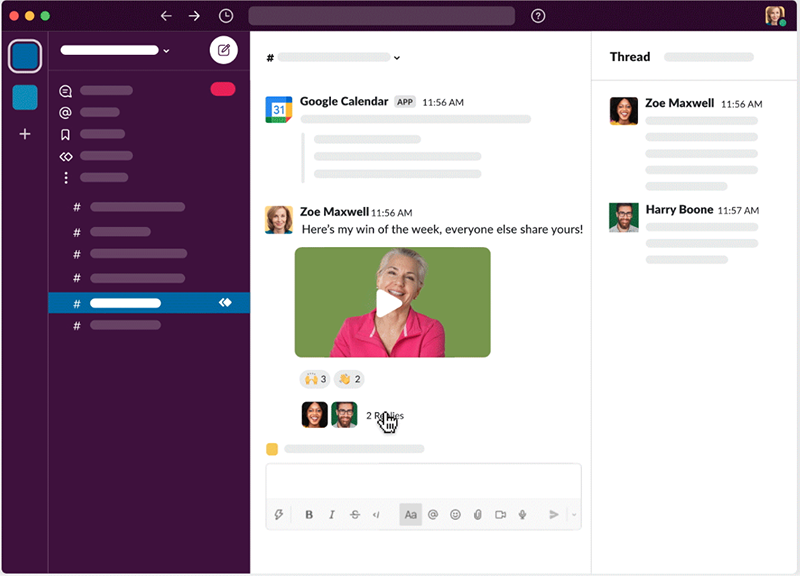Expand the workspace name dropdown
Viewport: 800px width, 576px height.
(166, 50)
